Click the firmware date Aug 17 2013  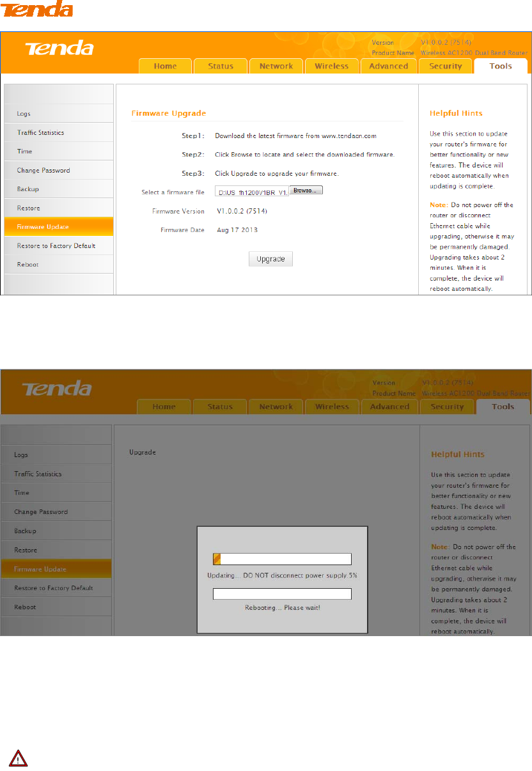click(237, 230)
